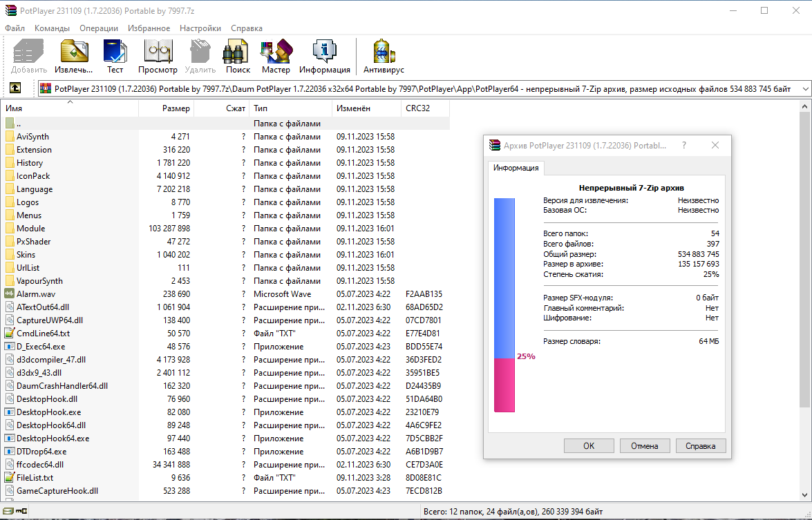Click the key icon in status bar
Viewport: 812px width, 520px height.
coord(21,511)
